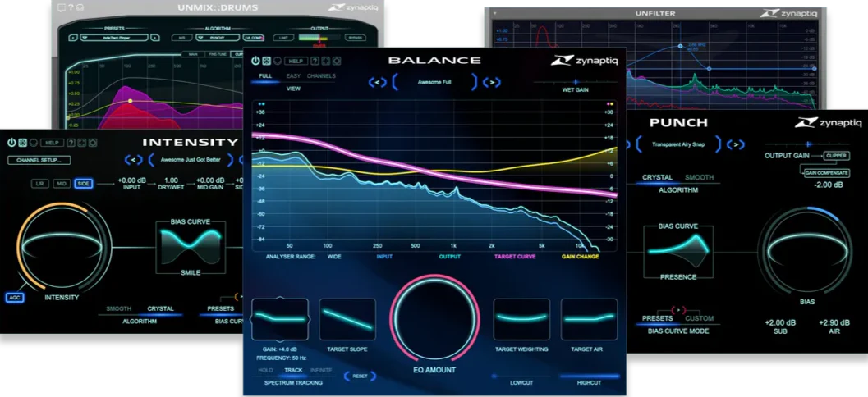Open the Unfilter window menu triangle
The width and height of the screenshot is (868, 397).
[x=495, y=12]
